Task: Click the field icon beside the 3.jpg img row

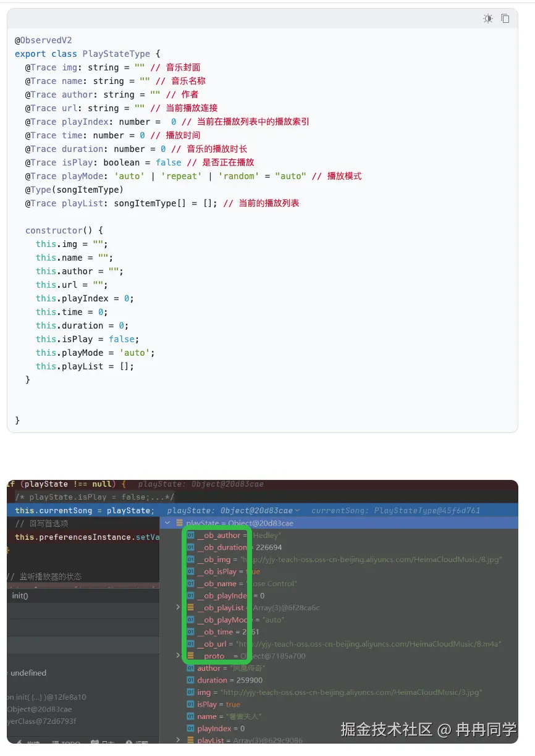Action: pyautogui.click(x=190, y=692)
